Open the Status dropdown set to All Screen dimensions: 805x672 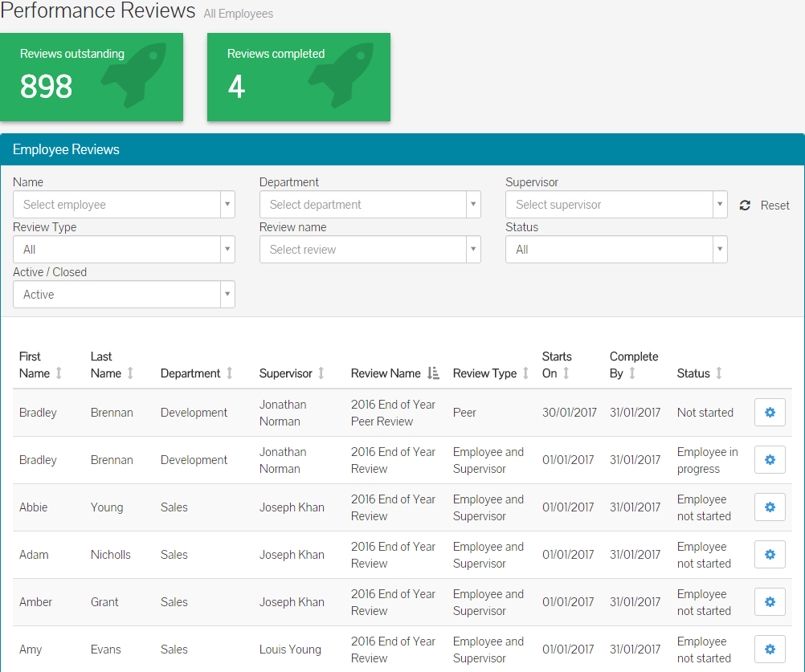pos(616,250)
